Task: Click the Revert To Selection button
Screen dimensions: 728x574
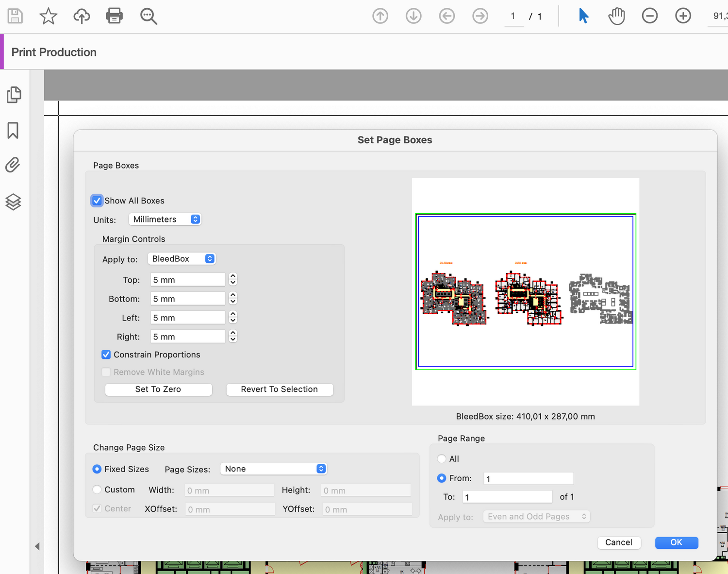Action: pos(280,389)
